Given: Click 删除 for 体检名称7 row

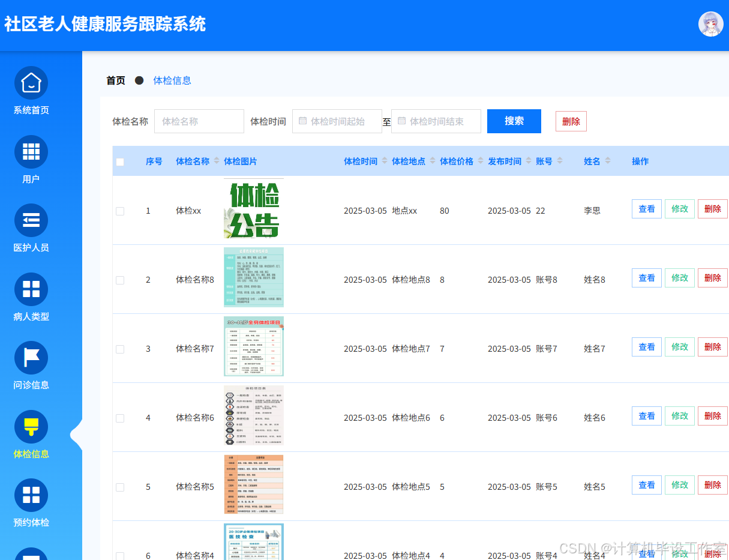Looking at the screenshot, I should coord(713,347).
